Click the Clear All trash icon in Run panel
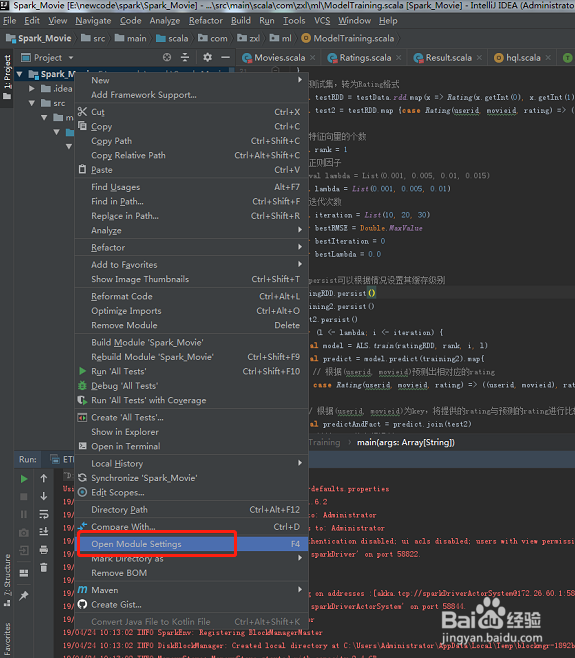This screenshot has width=575, height=658. (x=44, y=567)
